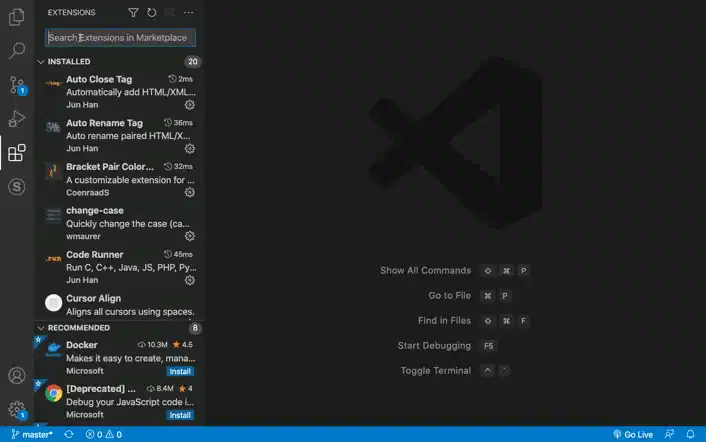This screenshot has width=706, height=442.
Task: Open the Manage gear at activity bar bottom
Action: (17, 410)
